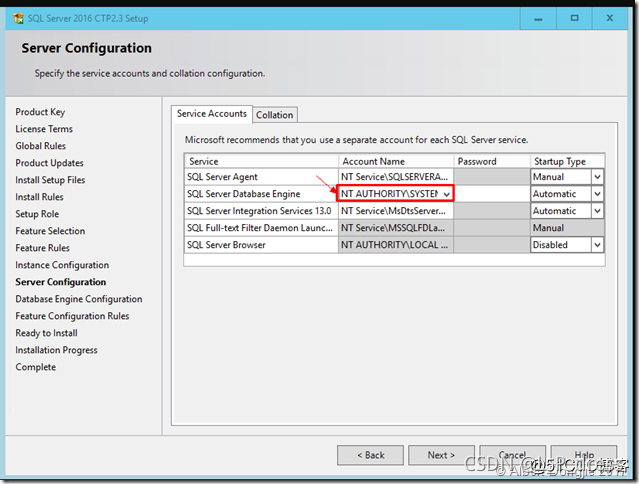
Task: Open Database Engine startup type dropdown
Action: [x=597, y=194]
